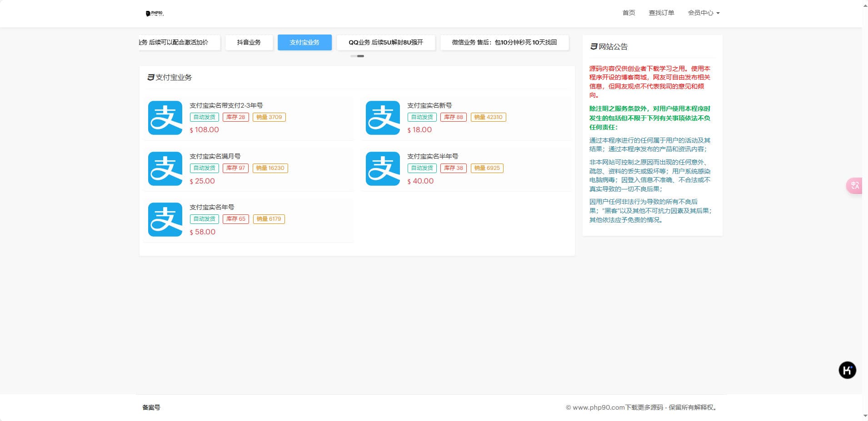Viewport: 868px width, 421px height.
Task: Open product title 支付宝实名半年号
Action: pyautogui.click(x=433, y=156)
